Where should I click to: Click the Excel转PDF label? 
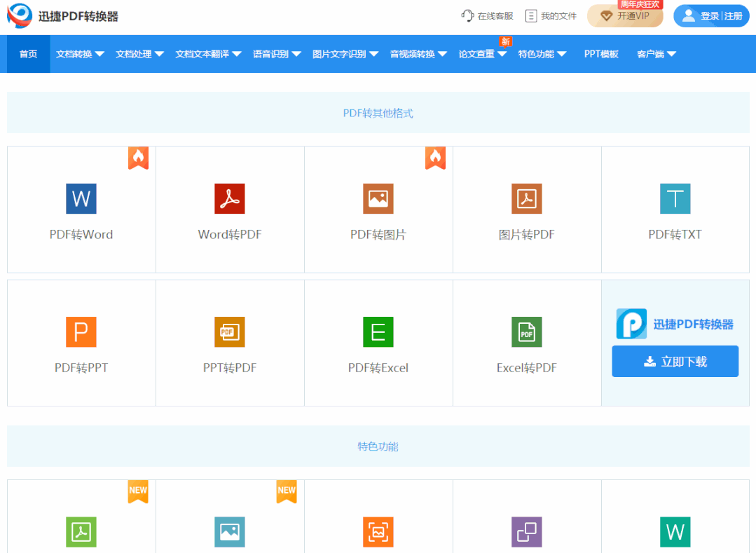pos(526,368)
